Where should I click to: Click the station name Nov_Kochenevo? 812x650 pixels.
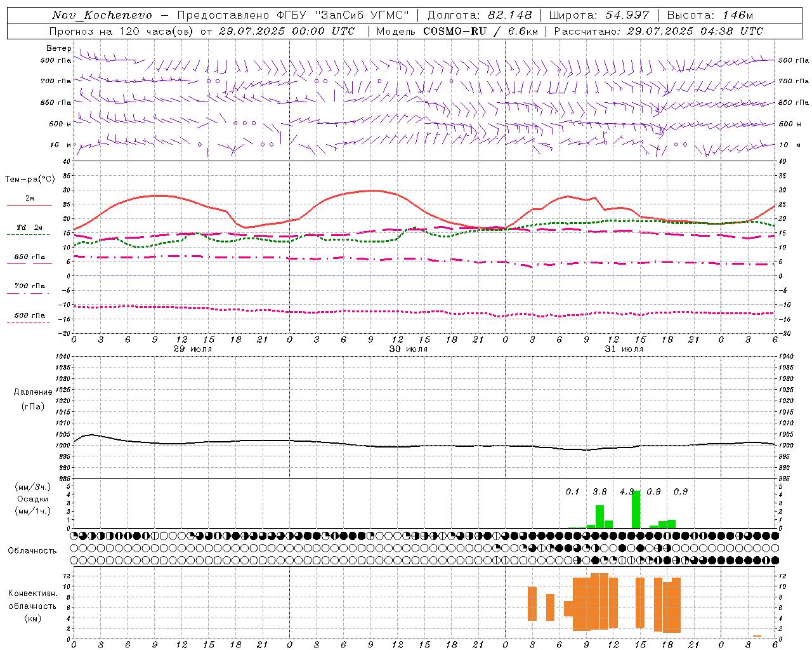click(102, 15)
